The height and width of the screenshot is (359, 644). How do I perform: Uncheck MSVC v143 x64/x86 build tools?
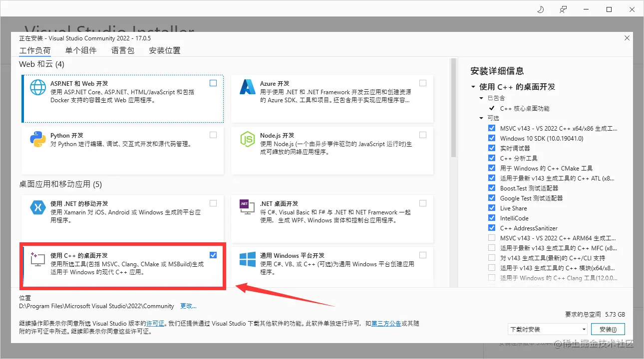[x=492, y=128]
